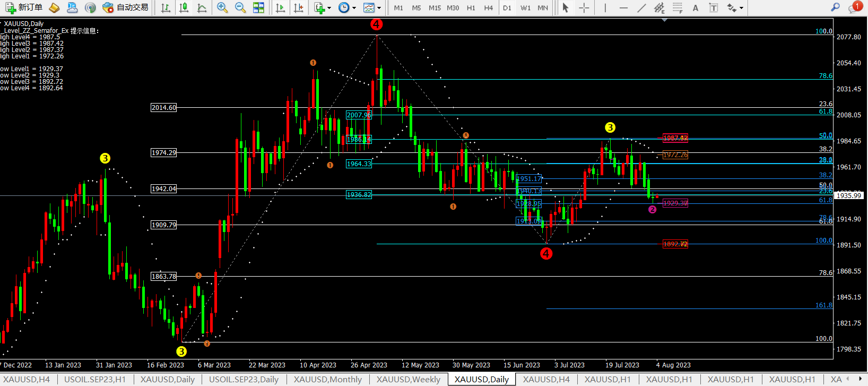The width and height of the screenshot is (868, 386).
Task: Zoom in on the chart
Action: click(222, 7)
